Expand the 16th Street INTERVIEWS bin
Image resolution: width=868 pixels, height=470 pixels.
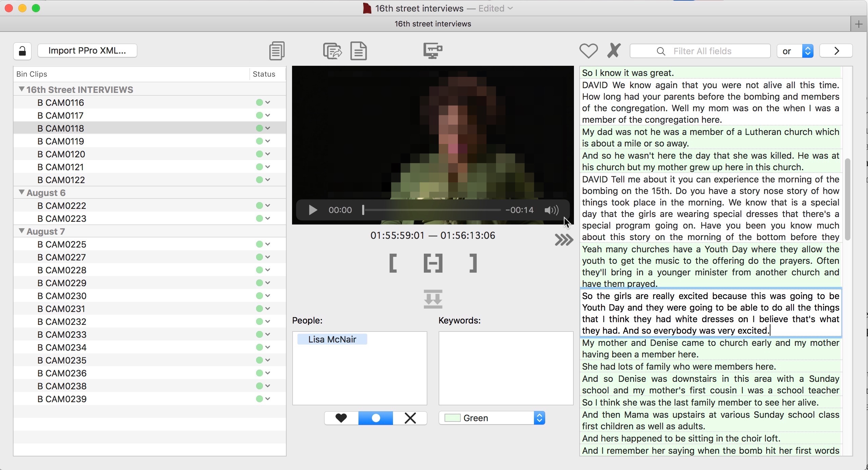pos(21,89)
